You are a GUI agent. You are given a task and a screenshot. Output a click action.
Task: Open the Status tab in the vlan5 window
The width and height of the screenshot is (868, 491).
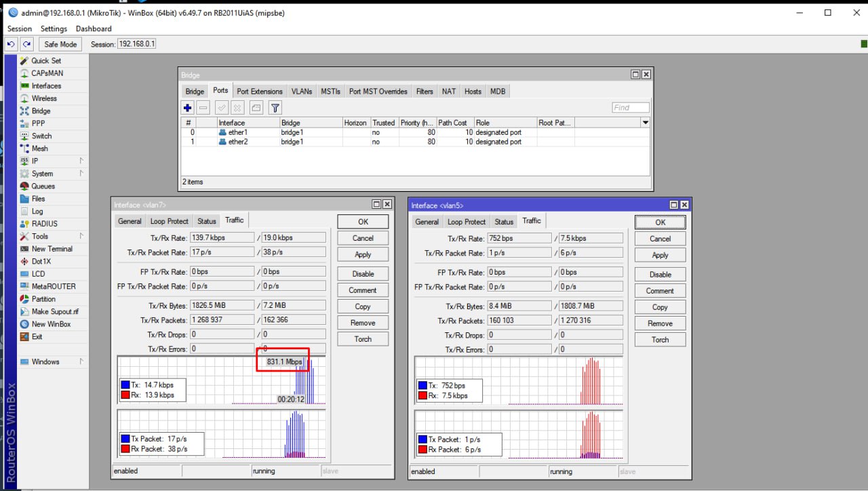coord(504,222)
